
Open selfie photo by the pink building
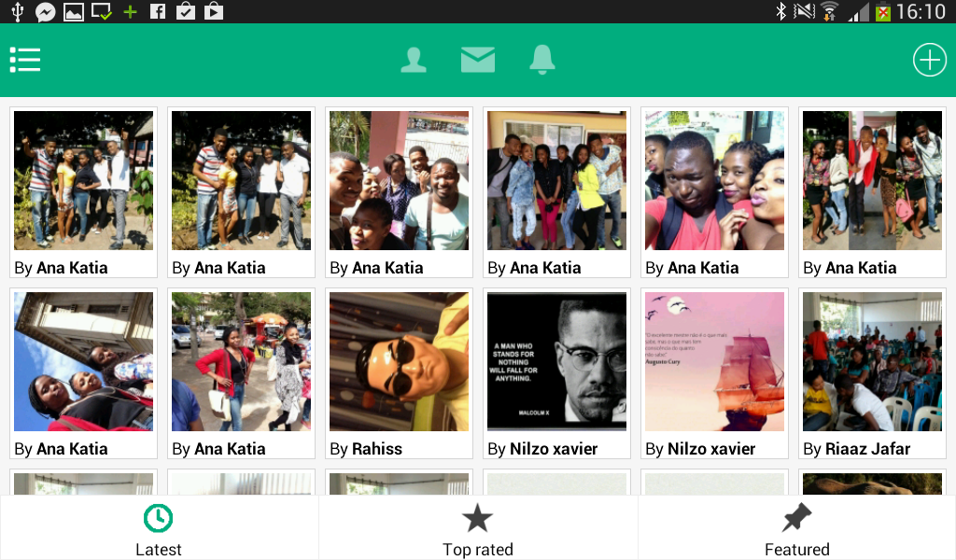click(399, 180)
